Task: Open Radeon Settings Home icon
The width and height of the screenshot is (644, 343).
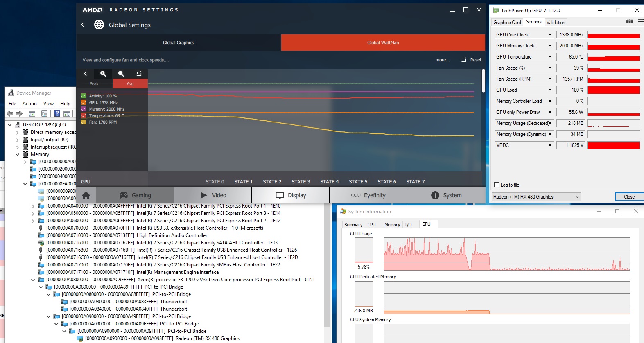Action: tap(86, 195)
